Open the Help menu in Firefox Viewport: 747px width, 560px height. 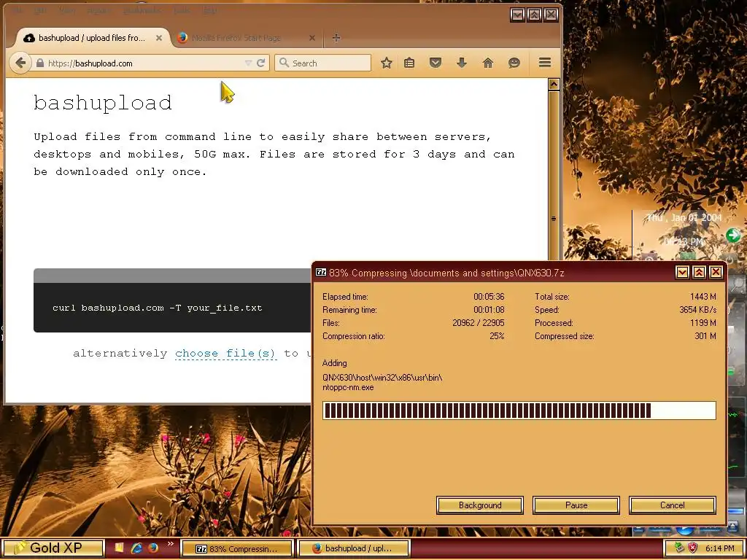click(209, 10)
